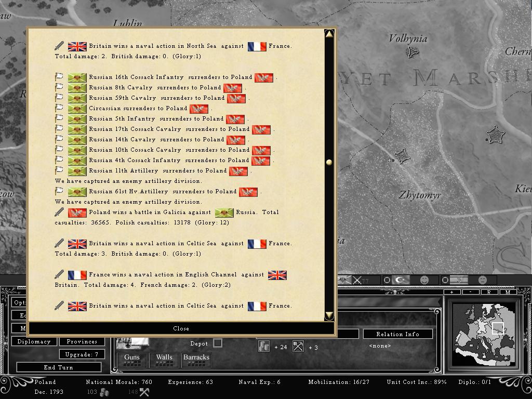Screen dimensions: 532x399
Task: Click the Barracks development button
Action: coord(196,361)
